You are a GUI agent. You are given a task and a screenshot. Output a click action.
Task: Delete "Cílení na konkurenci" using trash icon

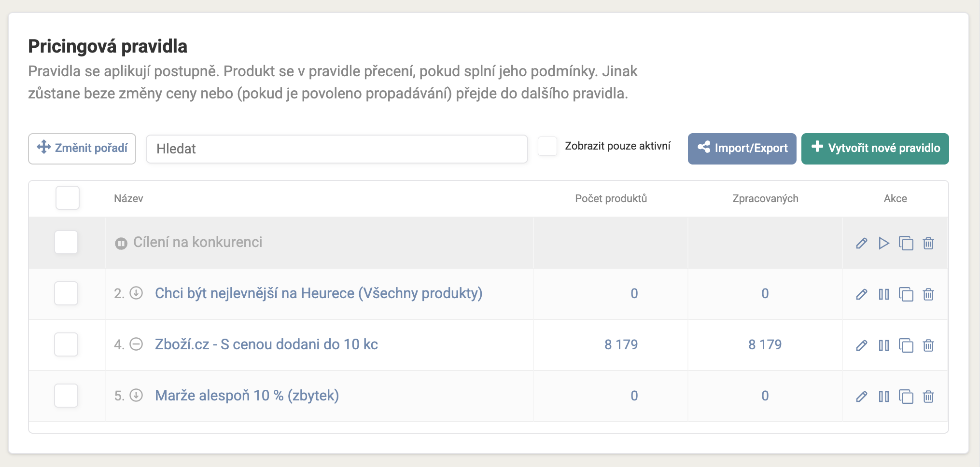(929, 243)
